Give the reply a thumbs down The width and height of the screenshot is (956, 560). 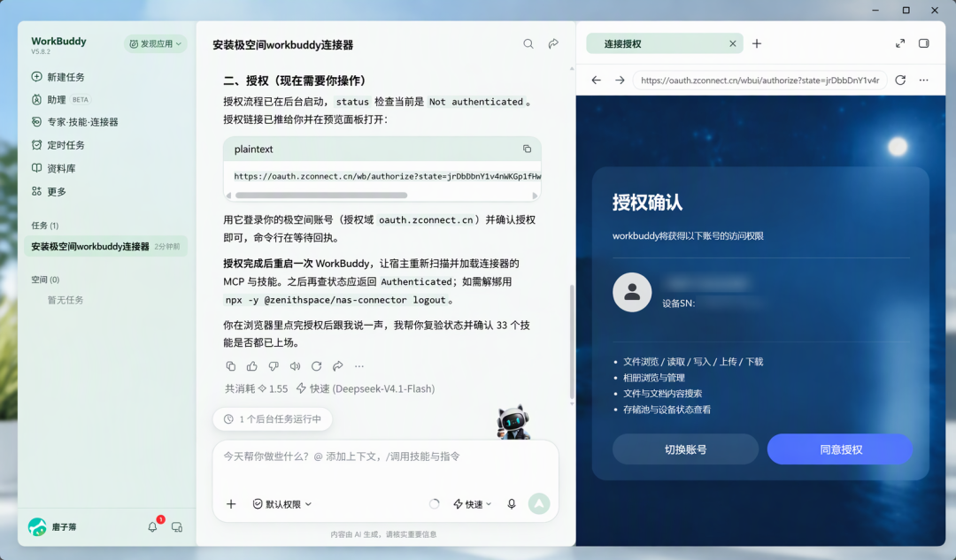[x=274, y=366]
